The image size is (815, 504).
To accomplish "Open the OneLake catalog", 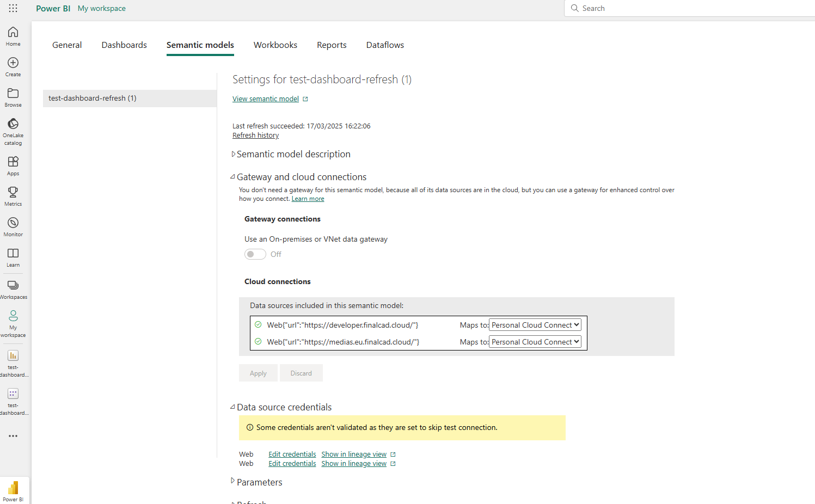I will 13,131.
